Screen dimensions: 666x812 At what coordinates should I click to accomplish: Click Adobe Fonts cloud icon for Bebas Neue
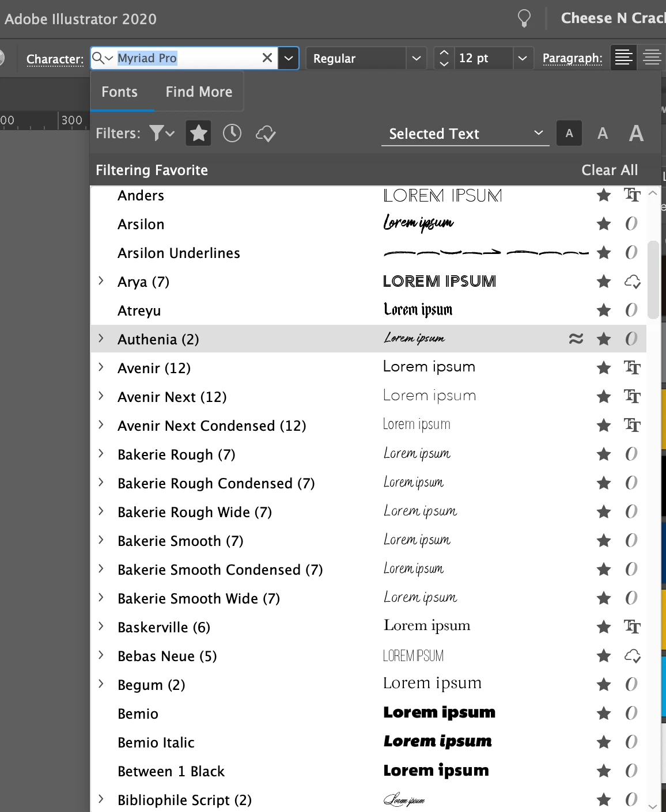(x=633, y=656)
